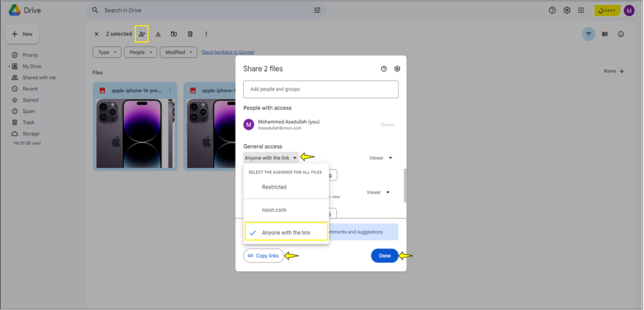Click the Share person-plus icon in toolbar
The width and height of the screenshot is (644, 310).
[x=142, y=33]
